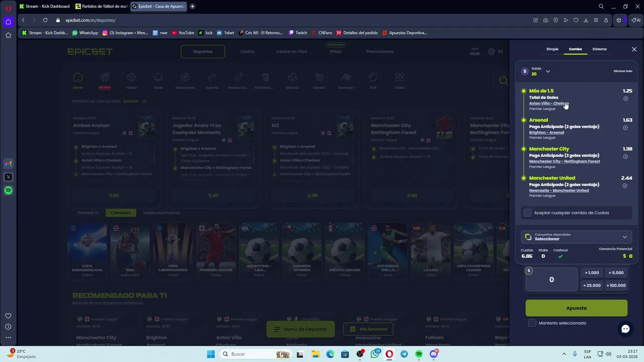The image size is (644, 362).
Task: Go back to previous page
Action: 23,20
